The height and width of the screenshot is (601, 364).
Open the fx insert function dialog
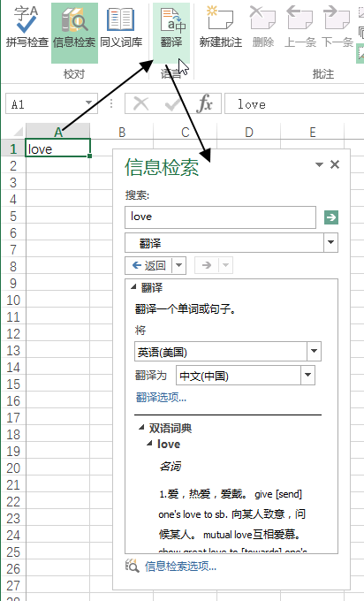point(204,103)
